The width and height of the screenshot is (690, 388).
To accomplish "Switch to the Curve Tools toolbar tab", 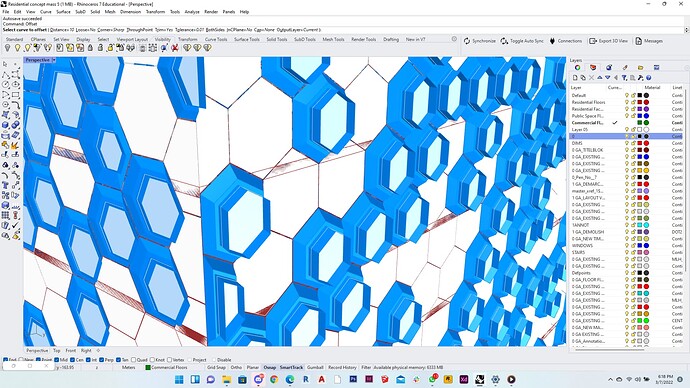I will tap(216, 39).
